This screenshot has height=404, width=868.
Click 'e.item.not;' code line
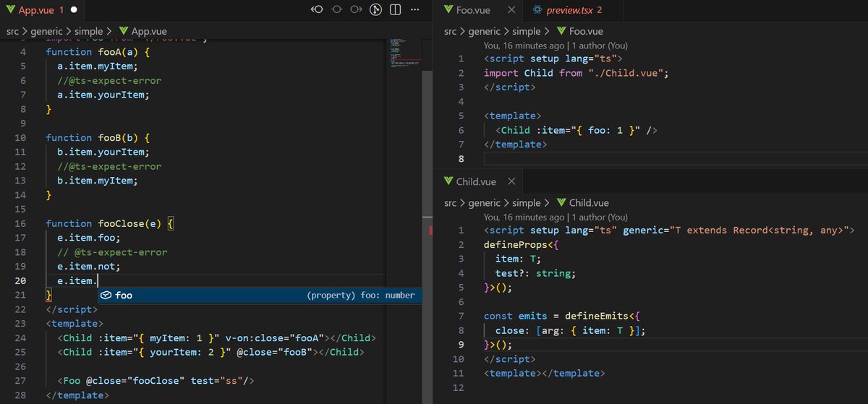[x=88, y=266]
